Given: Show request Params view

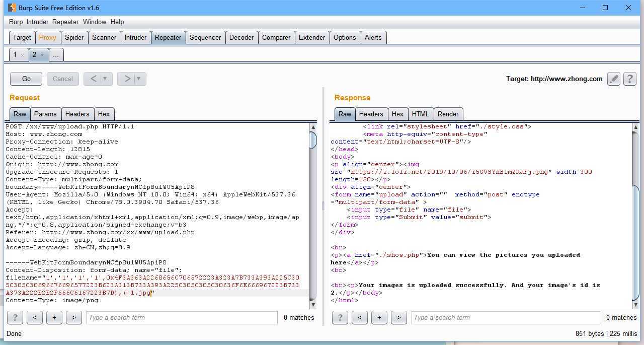Looking at the screenshot, I should click(45, 114).
